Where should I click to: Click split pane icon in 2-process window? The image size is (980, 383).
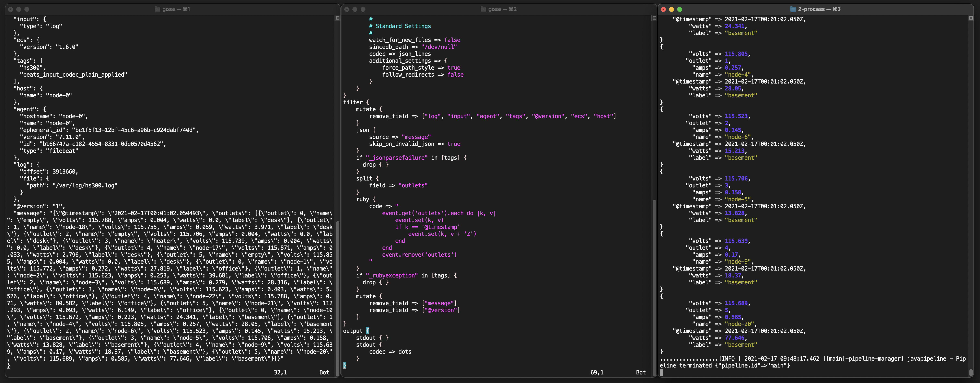coord(970,18)
